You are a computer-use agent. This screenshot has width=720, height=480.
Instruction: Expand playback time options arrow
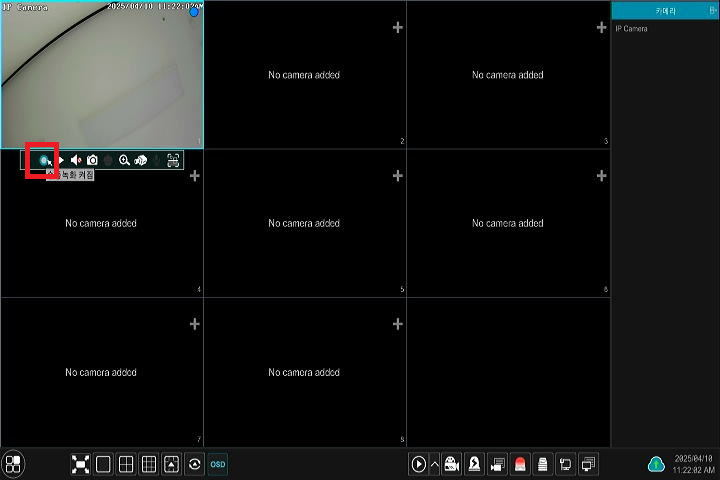(434, 464)
